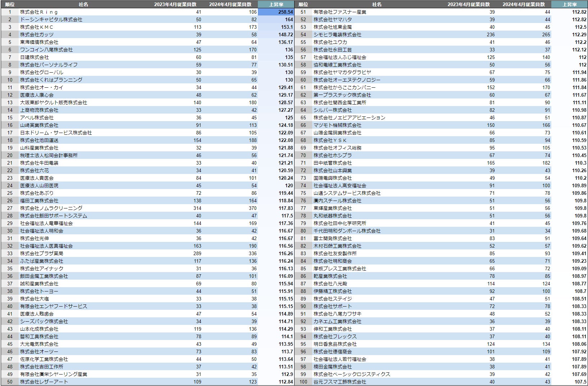Image resolution: width=588 pixels, height=386 pixels.
Task: Select rank number 100 cell
Action: pos(303,382)
